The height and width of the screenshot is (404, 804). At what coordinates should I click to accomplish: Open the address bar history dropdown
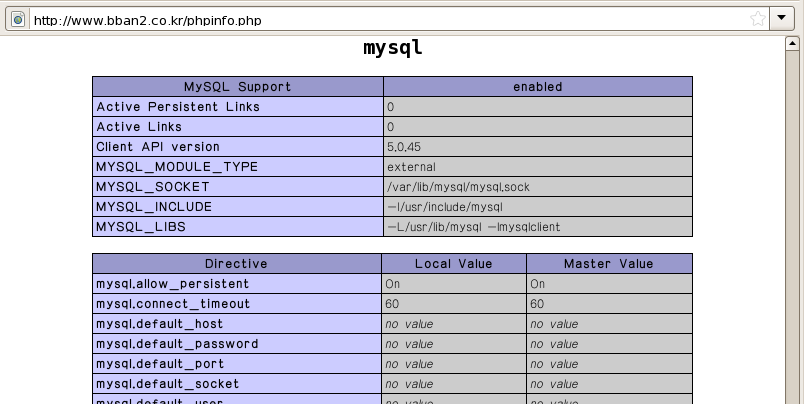(781, 18)
